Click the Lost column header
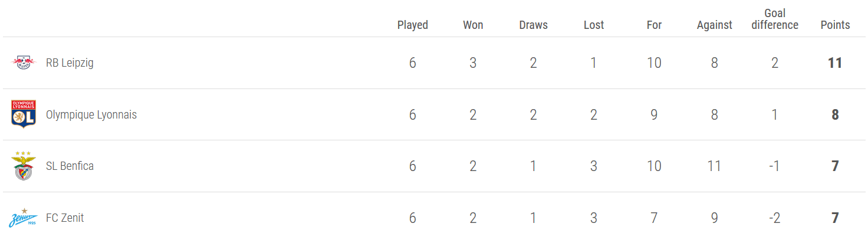This screenshot has height=243, width=868. pyautogui.click(x=594, y=25)
